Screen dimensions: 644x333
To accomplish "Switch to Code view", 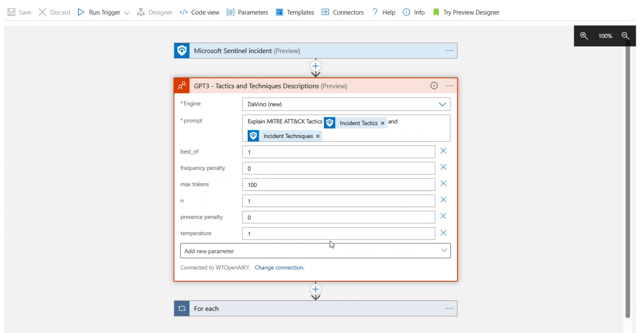I will [200, 12].
